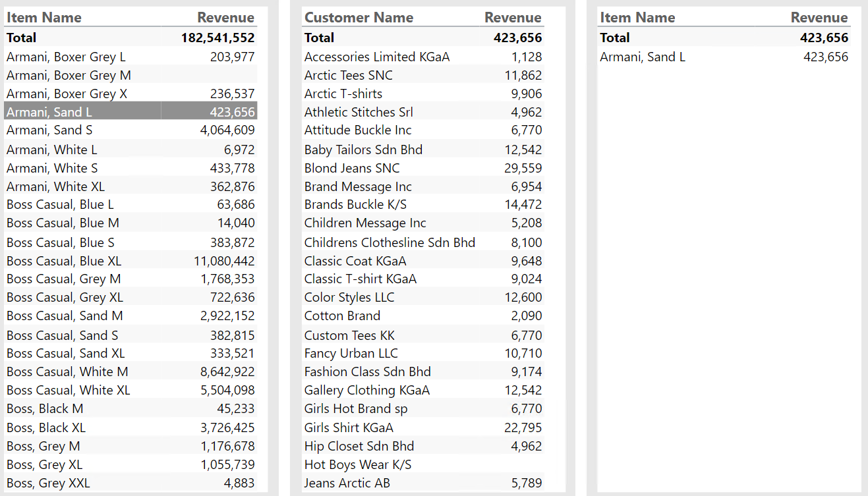This screenshot has width=868, height=496.
Task: Select customer Arctic T-shirts
Action: (x=343, y=94)
